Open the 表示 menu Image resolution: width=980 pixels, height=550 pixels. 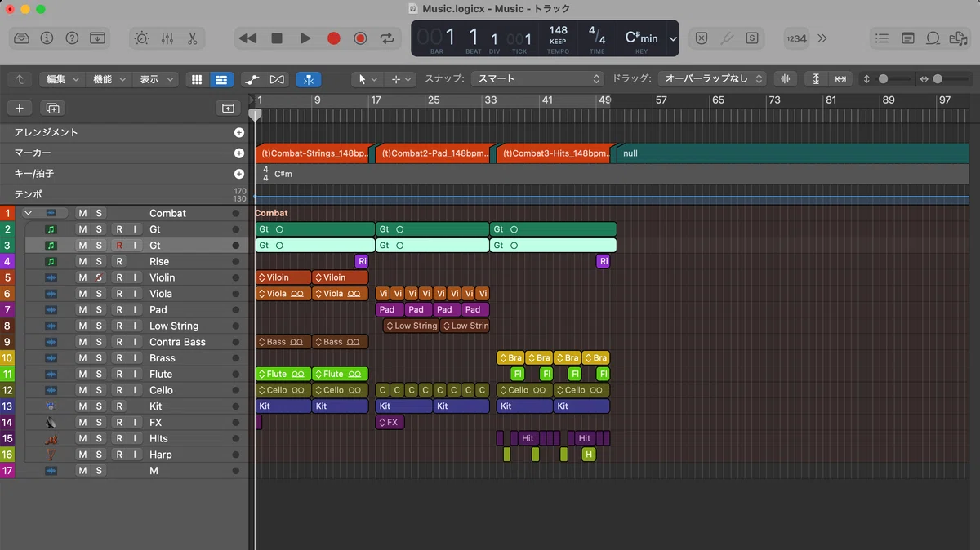point(156,79)
